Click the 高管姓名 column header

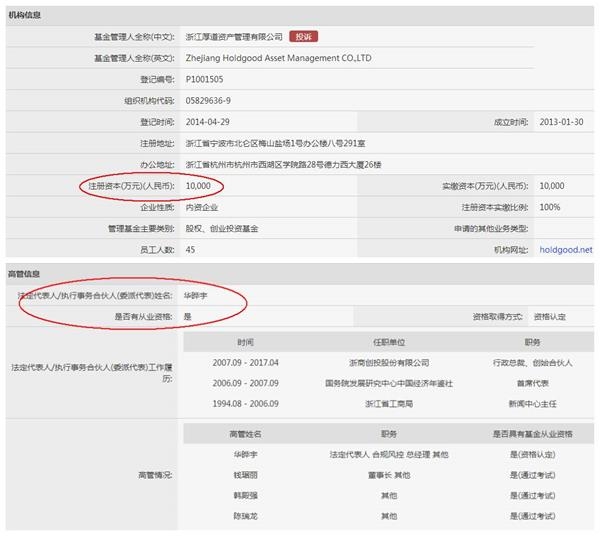click(x=245, y=435)
